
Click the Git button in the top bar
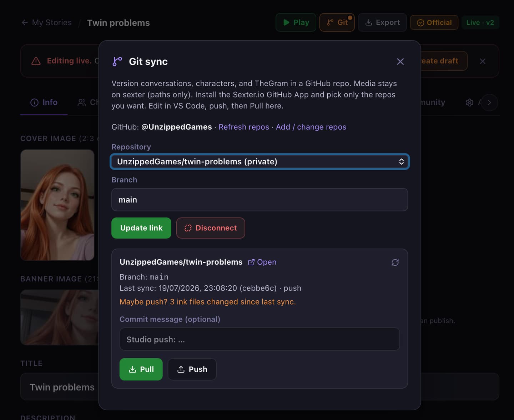(x=337, y=22)
